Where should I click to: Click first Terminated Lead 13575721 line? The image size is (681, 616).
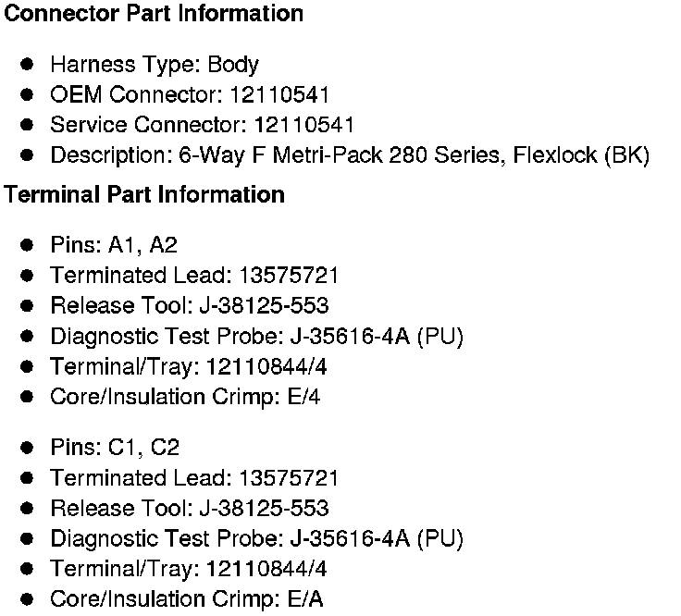194,275
